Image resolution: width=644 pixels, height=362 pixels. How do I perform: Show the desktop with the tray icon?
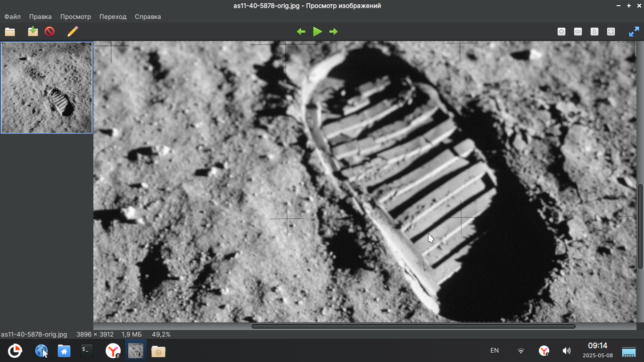(629, 352)
